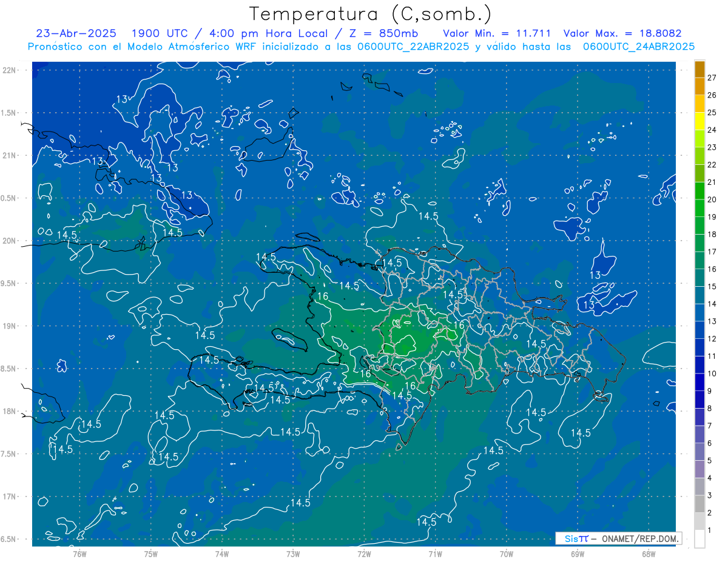Click the color scale label "6"

(709, 443)
